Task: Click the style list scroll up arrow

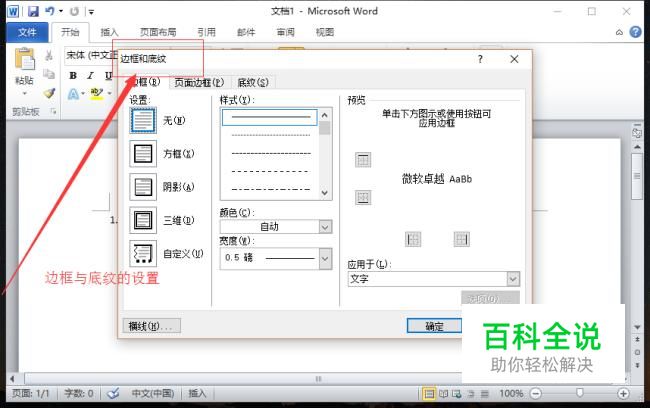Action: tap(325, 115)
